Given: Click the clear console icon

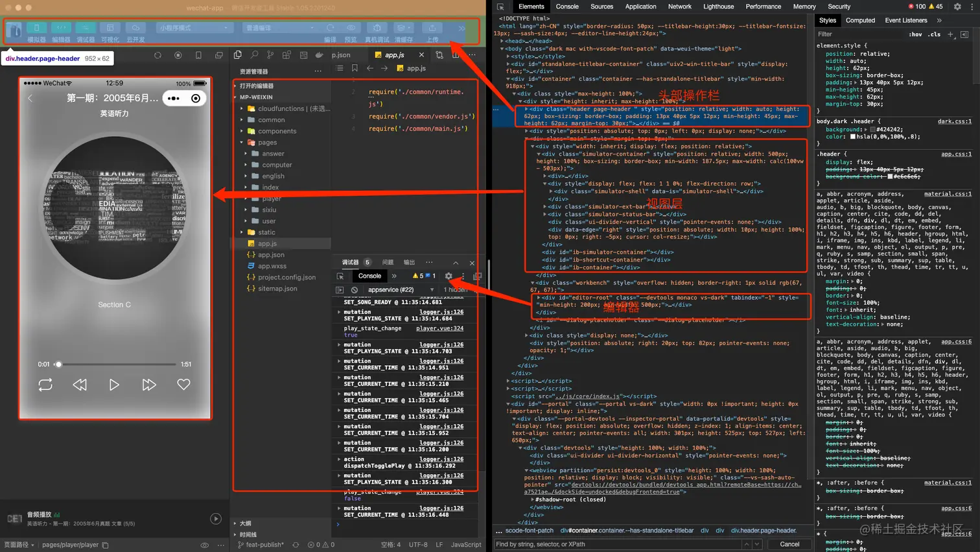Looking at the screenshot, I should click(x=354, y=290).
